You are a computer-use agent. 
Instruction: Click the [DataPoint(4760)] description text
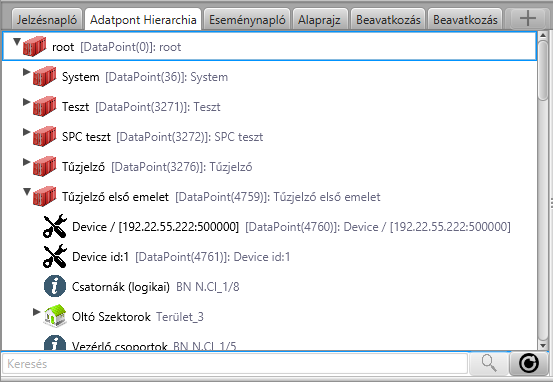(378, 227)
